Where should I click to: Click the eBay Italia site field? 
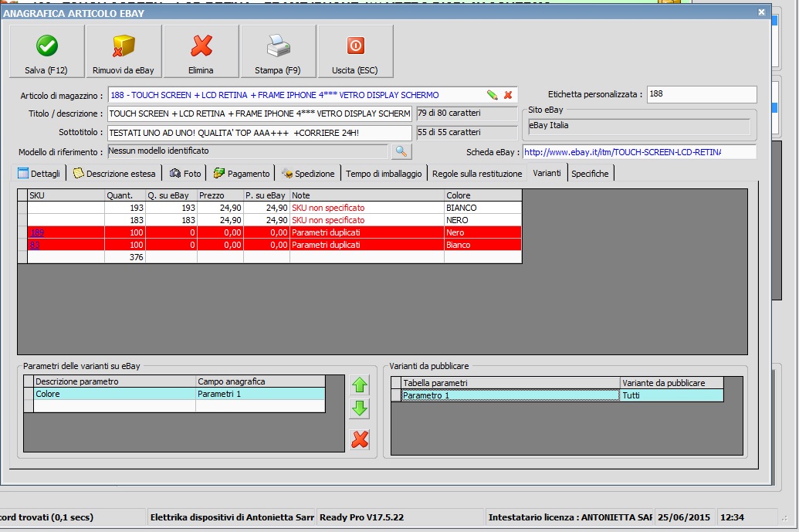coord(638,126)
